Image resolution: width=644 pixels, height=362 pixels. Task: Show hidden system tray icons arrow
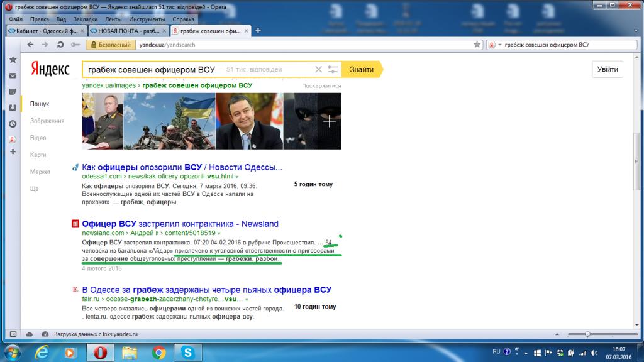pos(526,353)
